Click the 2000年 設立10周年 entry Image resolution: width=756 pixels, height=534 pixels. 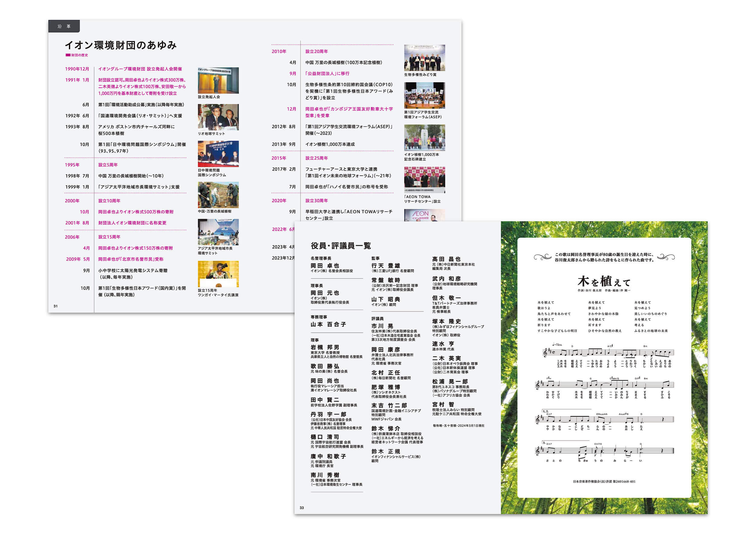tap(109, 200)
